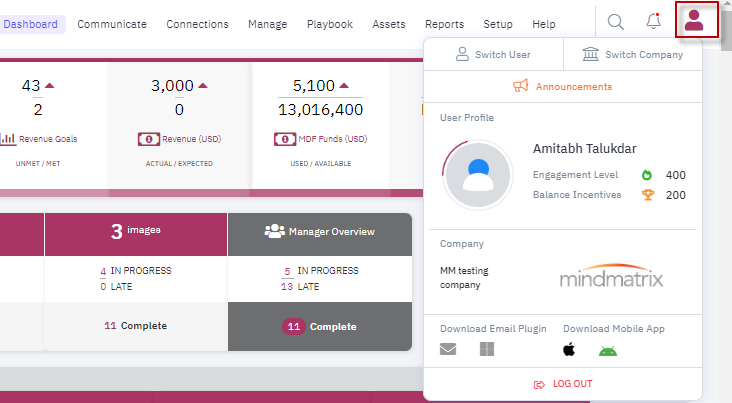Image resolution: width=732 pixels, height=403 pixels.
Task: Download the Windows email plugin
Action: click(x=487, y=349)
